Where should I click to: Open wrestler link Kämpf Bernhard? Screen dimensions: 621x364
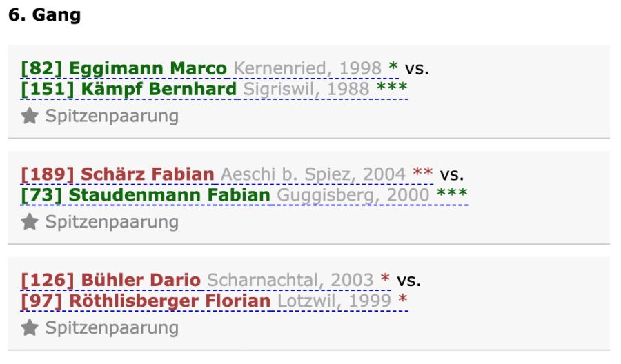tap(129, 89)
